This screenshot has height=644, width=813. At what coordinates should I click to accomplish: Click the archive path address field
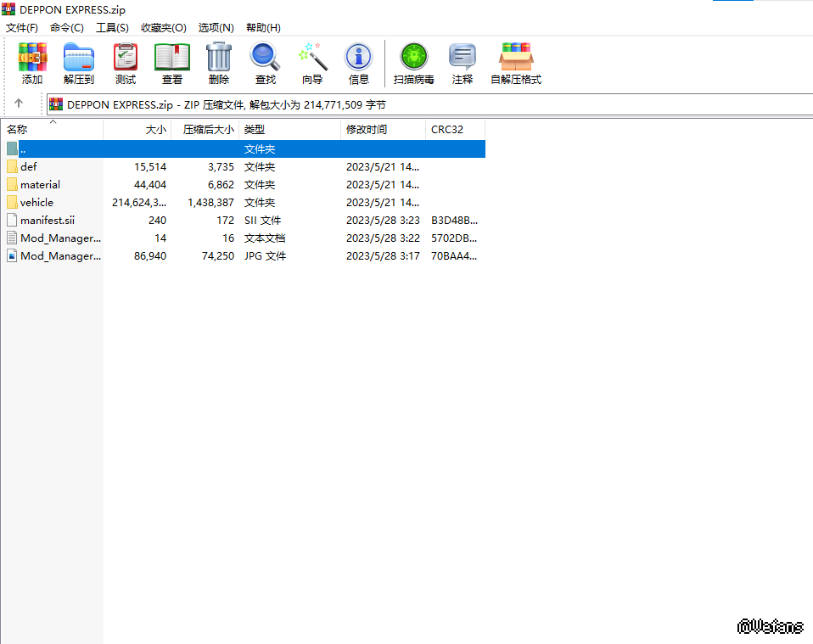pos(424,104)
